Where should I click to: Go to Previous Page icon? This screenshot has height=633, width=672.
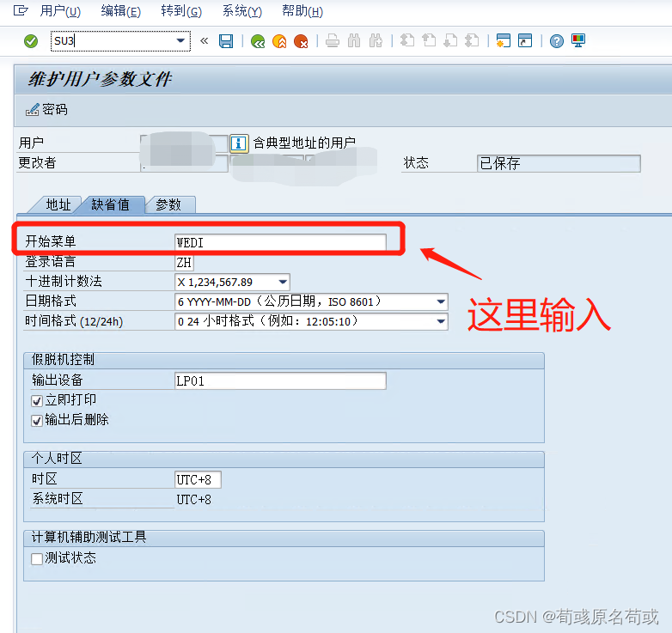click(429, 41)
